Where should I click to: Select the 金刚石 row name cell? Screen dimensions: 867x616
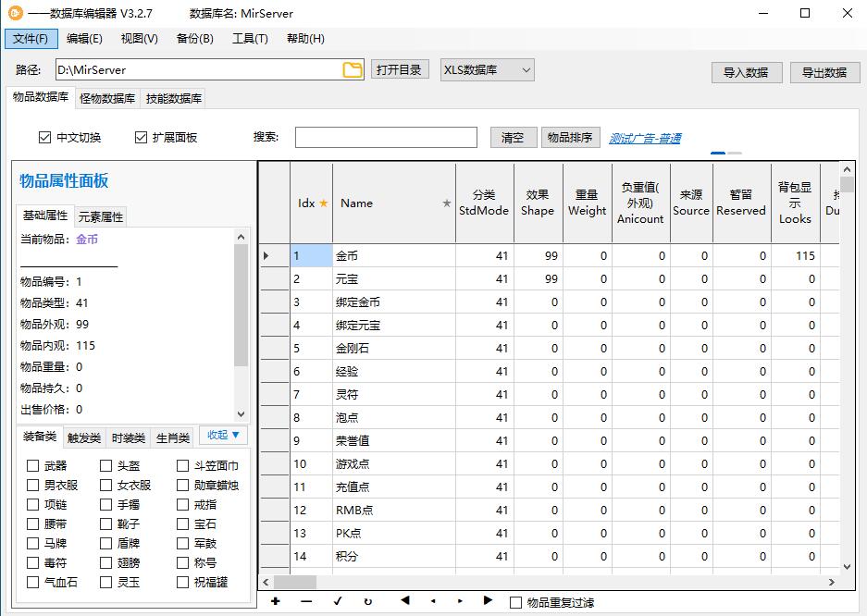(394, 348)
